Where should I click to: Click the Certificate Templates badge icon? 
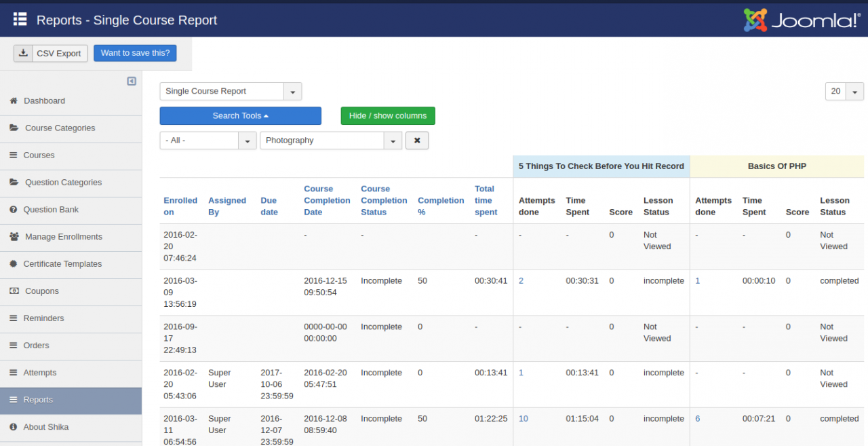click(13, 264)
